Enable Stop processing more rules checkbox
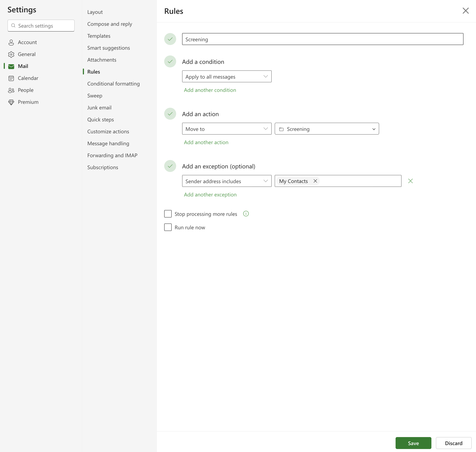476x452 pixels. click(x=168, y=214)
